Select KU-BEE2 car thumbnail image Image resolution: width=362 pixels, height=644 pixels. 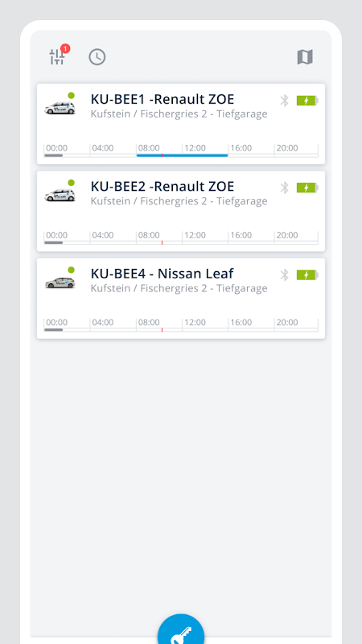[60, 195]
